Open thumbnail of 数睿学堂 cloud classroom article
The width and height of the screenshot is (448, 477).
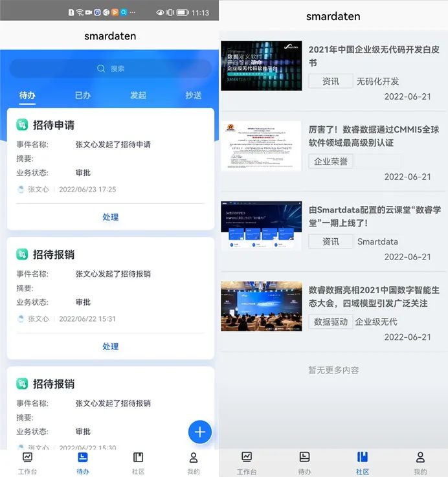coord(262,226)
